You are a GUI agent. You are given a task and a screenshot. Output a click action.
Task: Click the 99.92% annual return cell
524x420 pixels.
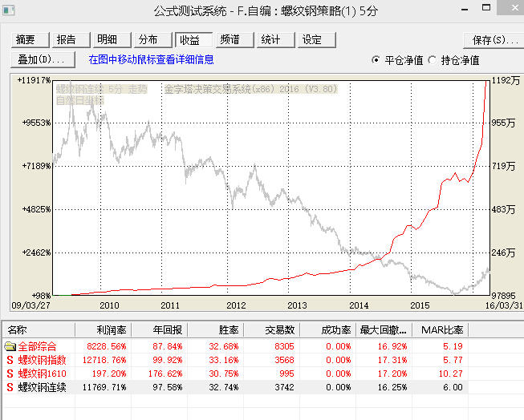click(x=168, y=360)
